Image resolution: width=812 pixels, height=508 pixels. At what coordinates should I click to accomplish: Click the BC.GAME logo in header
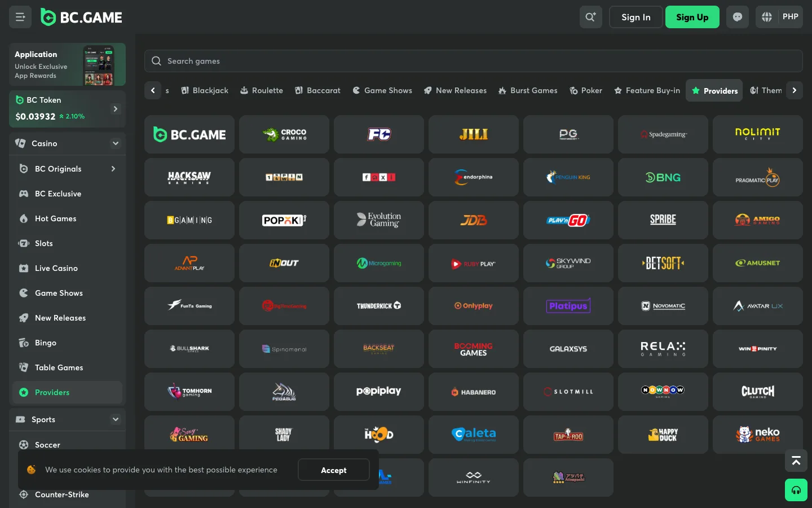81,17
